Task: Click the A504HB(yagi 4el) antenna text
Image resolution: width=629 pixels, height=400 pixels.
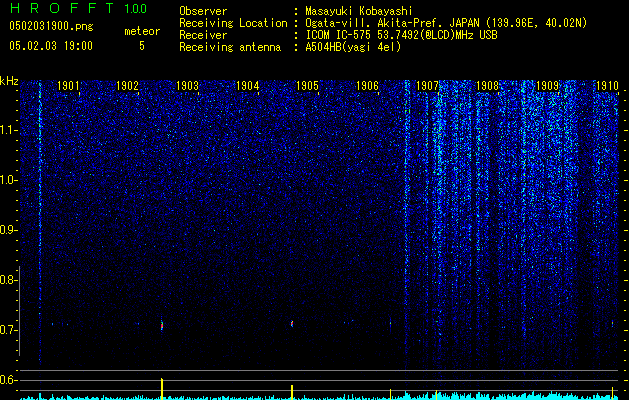Action: (353, 47)
